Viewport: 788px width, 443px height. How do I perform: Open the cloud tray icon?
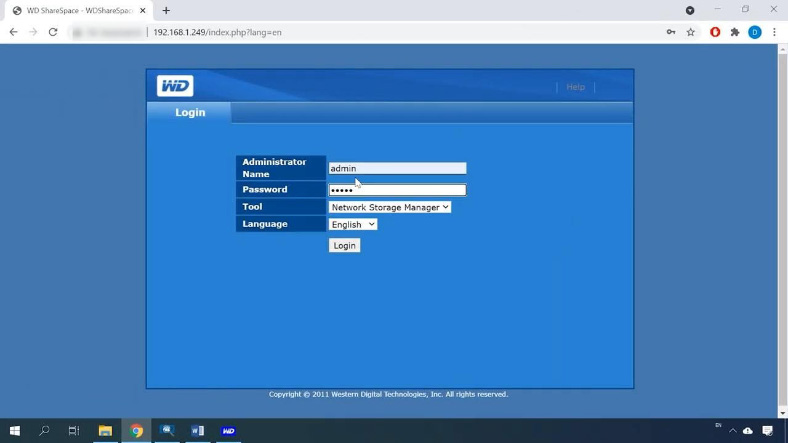[x=748, y=431]
